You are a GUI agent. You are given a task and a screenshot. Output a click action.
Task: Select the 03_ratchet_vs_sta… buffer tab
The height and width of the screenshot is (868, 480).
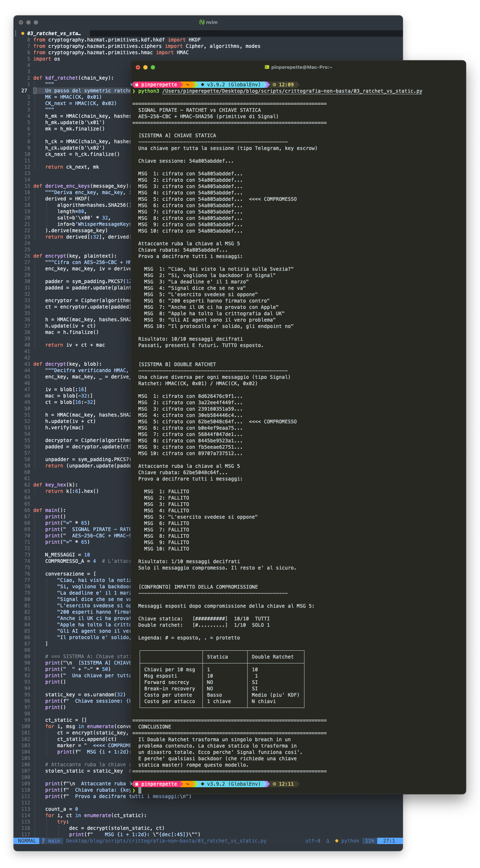pos(53,33)
